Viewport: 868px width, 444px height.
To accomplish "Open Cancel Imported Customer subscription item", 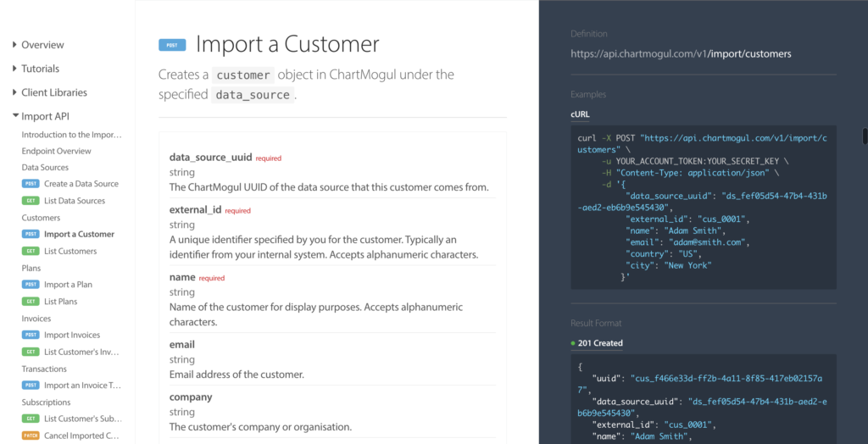I will tap(82, 436).
